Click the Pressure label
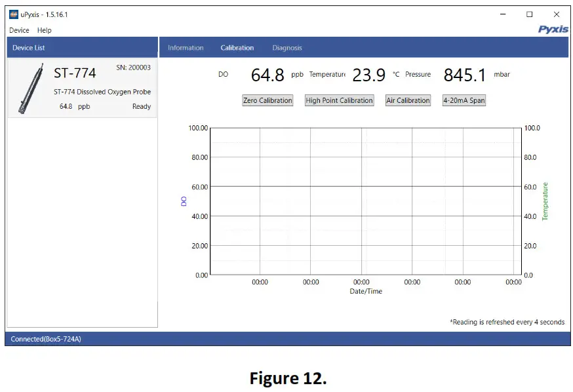 [x=418, y=75]
